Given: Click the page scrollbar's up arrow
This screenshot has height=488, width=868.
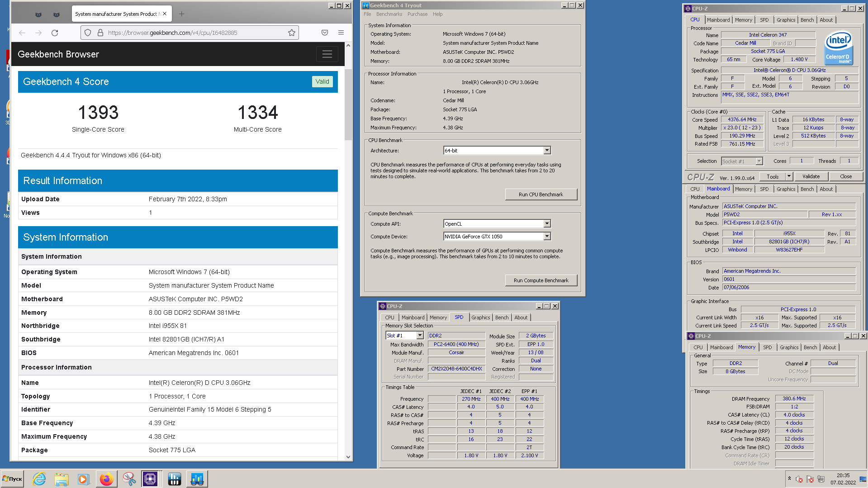Looking at the screenshot, I should pos(348,46).
